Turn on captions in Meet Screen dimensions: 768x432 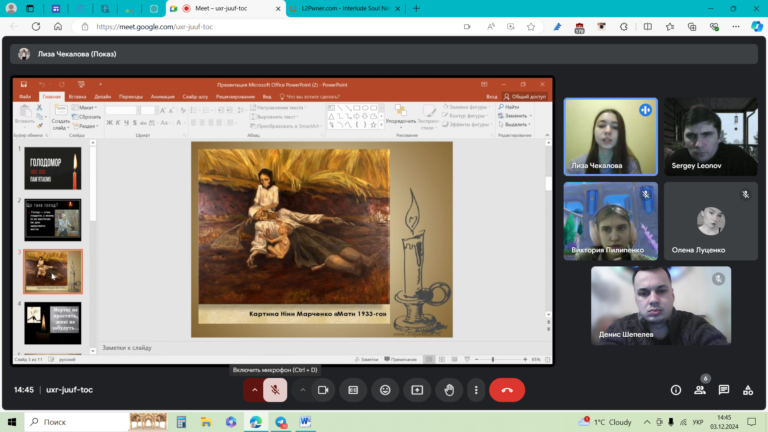click(x=353, y=390)
